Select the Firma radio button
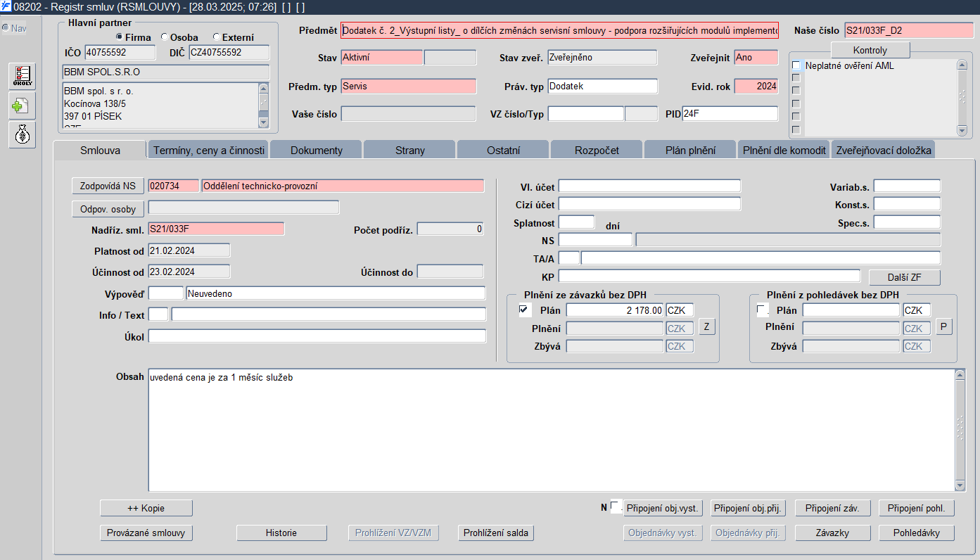This screenshot has height=560, width=980. (x=120, y=37)
